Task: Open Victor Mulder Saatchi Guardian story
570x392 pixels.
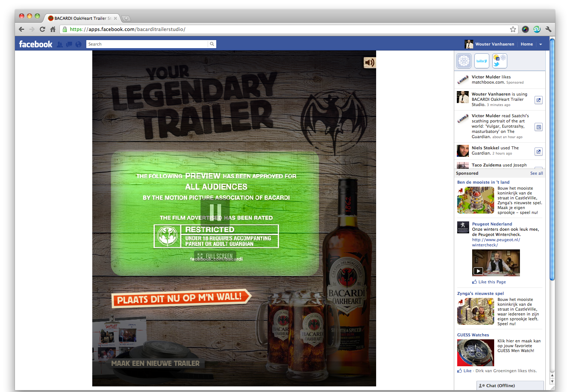Action: click(500, 126)
